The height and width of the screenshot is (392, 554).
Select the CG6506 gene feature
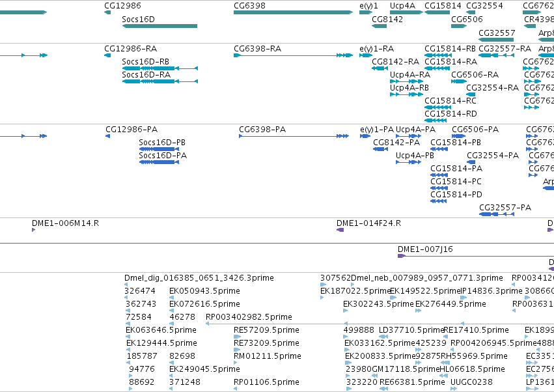tap(459, 26)
